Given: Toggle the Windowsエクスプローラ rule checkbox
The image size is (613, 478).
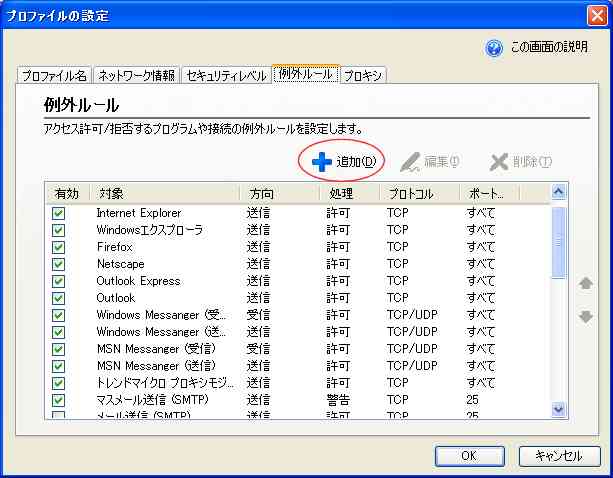Looking at the screenshot, I should point(58,230).
